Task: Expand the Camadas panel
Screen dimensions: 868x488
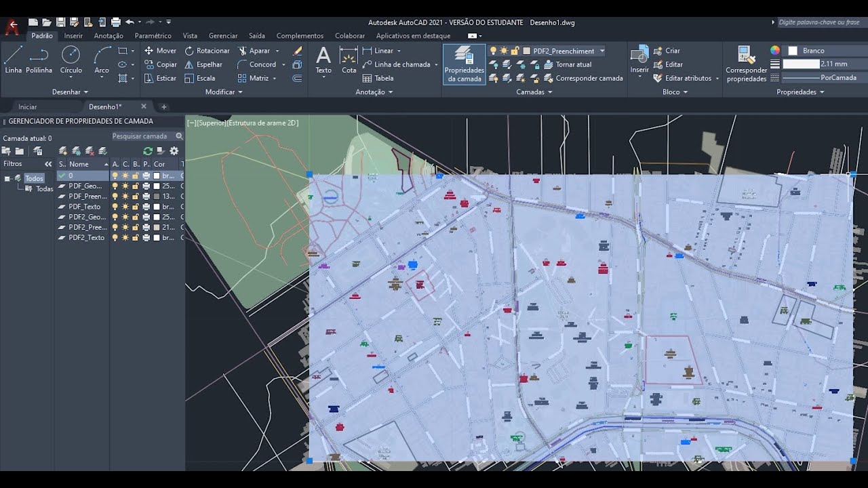Action: [x=534, y=92]
